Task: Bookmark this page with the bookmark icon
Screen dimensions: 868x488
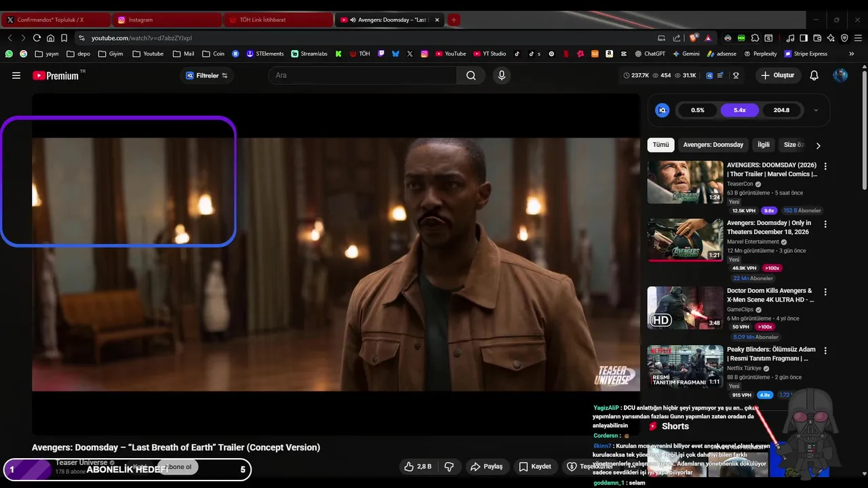Action: (x=64, y=38)
